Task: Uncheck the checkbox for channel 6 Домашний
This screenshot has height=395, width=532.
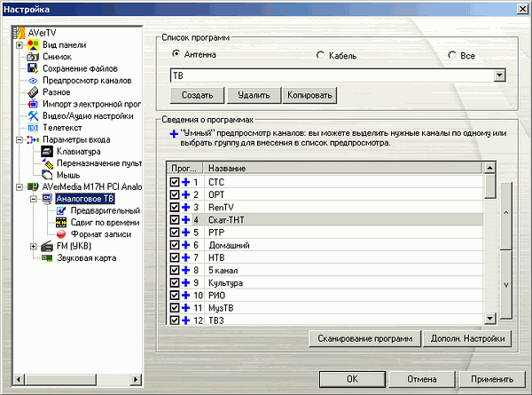Action: (x=175, y=245)
